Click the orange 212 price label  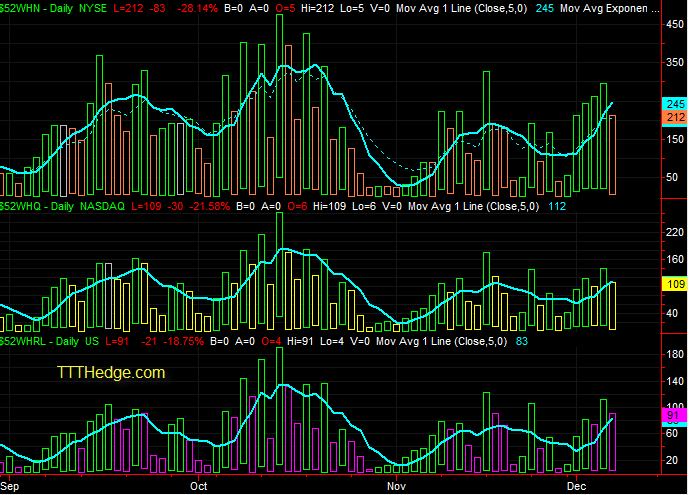(674, 117)
